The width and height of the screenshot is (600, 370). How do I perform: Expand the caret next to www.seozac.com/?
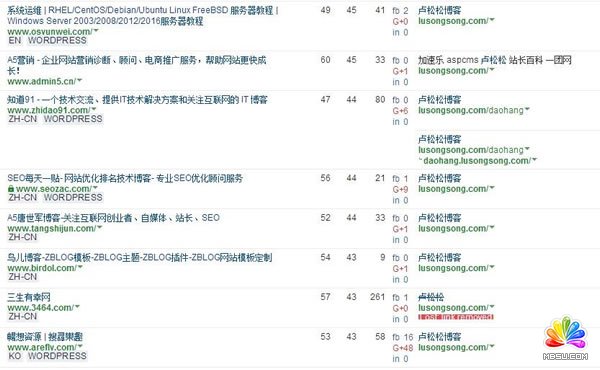tap(95, 187)
